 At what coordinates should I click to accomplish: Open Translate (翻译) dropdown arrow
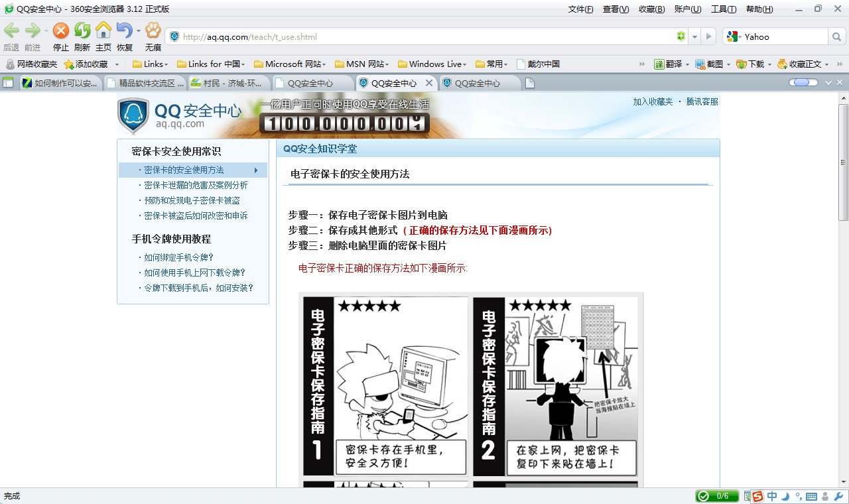click(687, 64)
